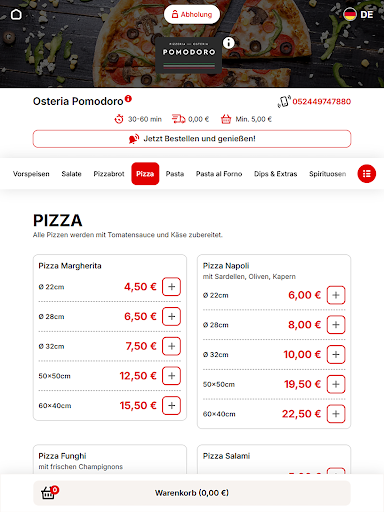Screen dimensions: 384x512
Task: Go to the Pizzabrot category tab
Action: [x=109, y=174]
